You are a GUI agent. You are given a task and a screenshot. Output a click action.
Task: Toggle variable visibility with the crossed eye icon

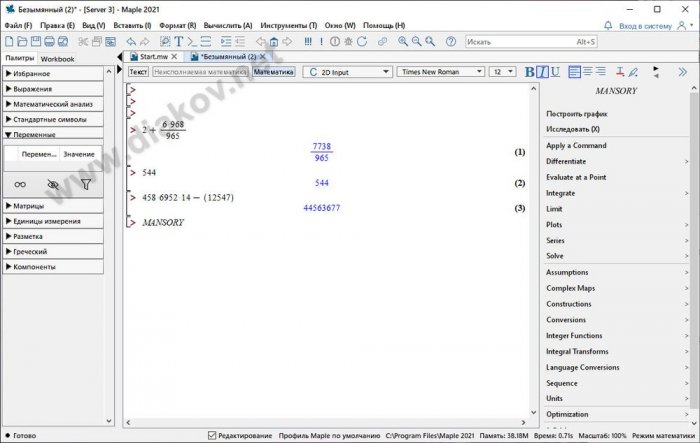53,184
